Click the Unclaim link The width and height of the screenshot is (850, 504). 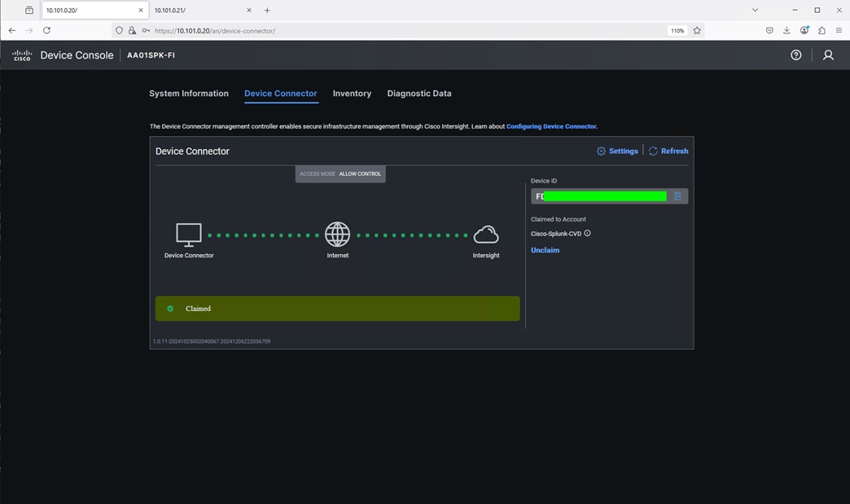[x=545, y=250]
